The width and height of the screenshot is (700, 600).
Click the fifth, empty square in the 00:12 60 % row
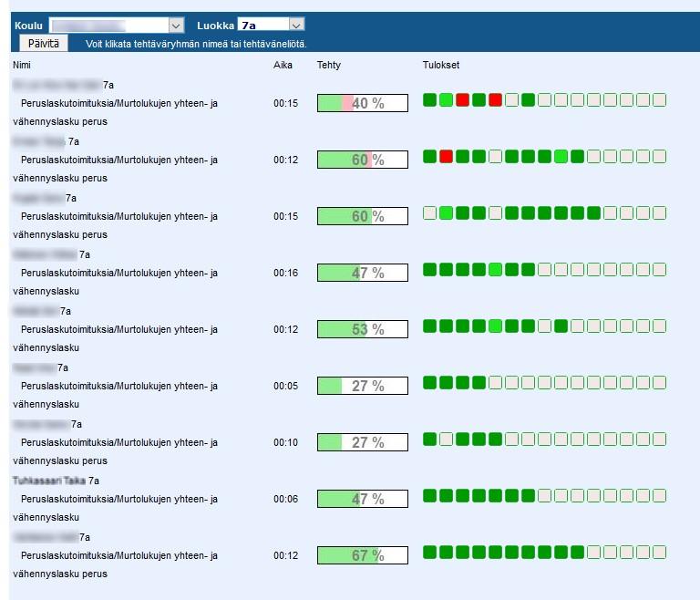pos(495,156)
